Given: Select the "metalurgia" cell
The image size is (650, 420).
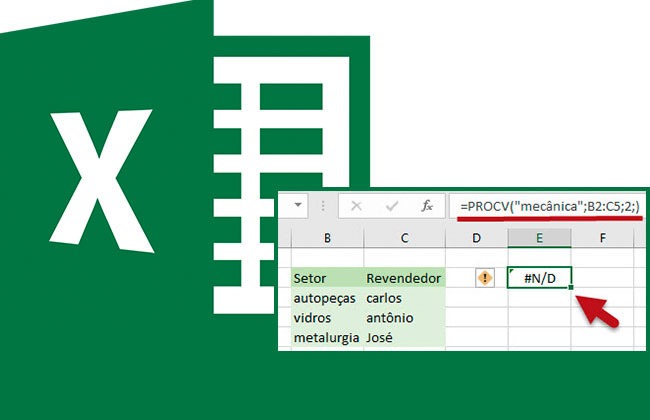Looking at the screenshot, I should pos(327,337).
